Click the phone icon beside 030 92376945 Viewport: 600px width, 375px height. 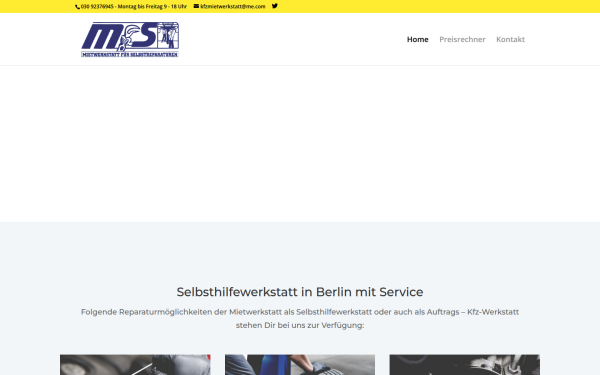click(78, 7)
